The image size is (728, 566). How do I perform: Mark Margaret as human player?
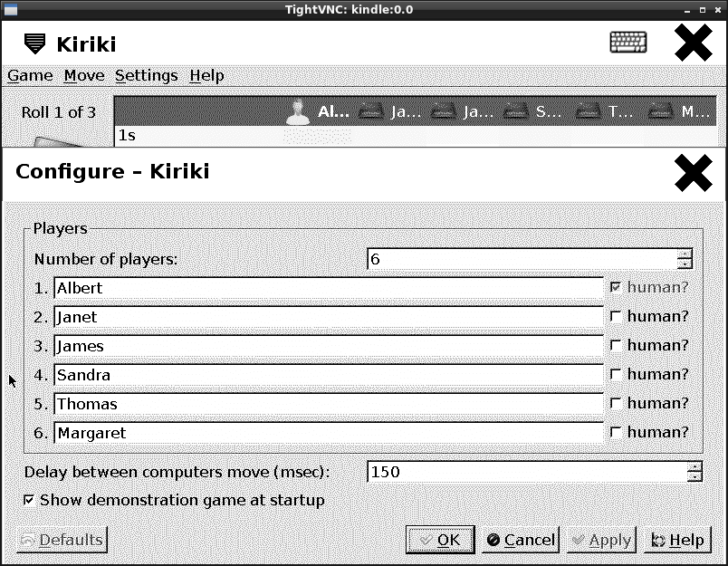615,432
